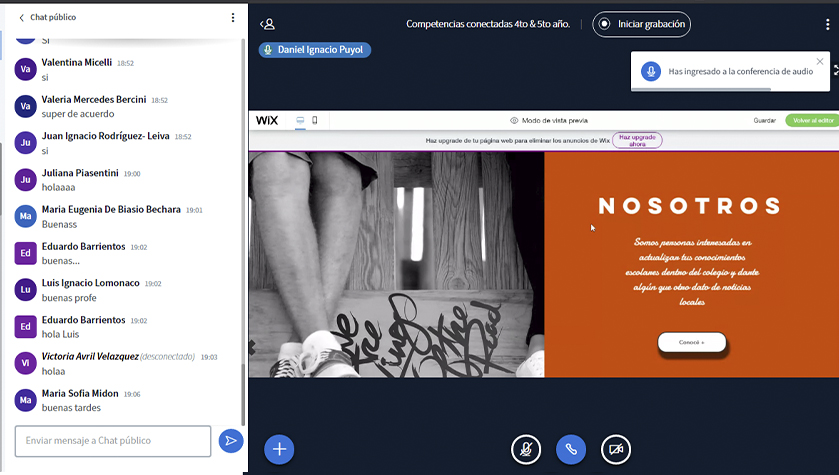Send the chat message with arrow icon
This screenshot has height=475, width=839.
click(x=231, y=440)
